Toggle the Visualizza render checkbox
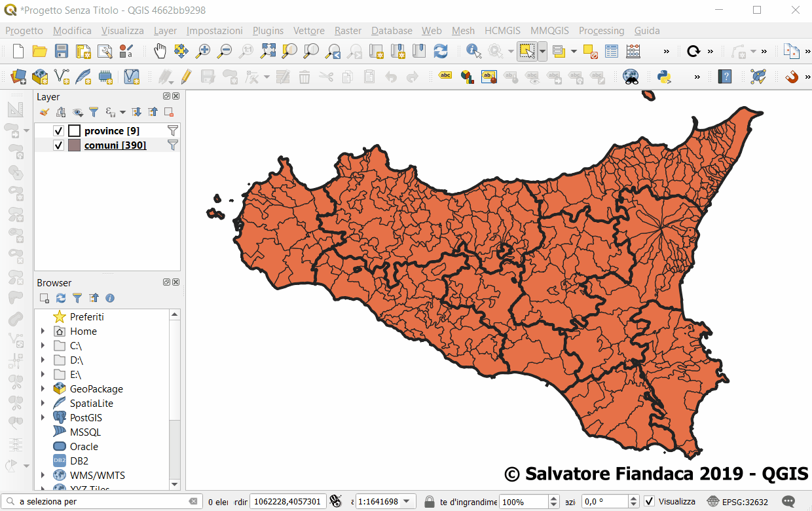This screenshot has width=812, height=511. point(649,502)
